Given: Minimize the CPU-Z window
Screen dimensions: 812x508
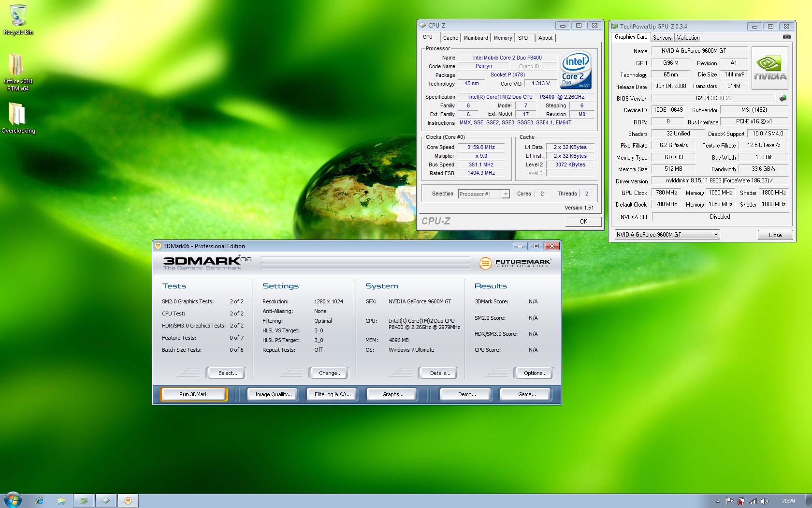Looking at the screenshot, I should click(x=563, y=26).
